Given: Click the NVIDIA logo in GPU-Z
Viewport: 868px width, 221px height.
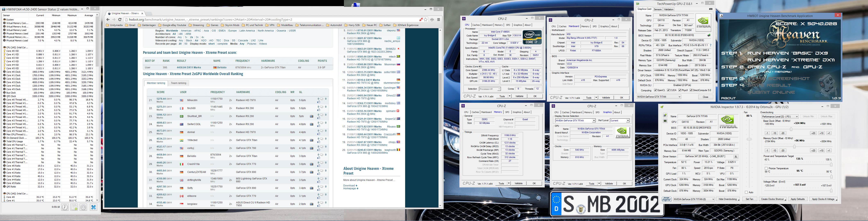Looking at the screenshot, I should pyautogui.click(x=704, y=23).
